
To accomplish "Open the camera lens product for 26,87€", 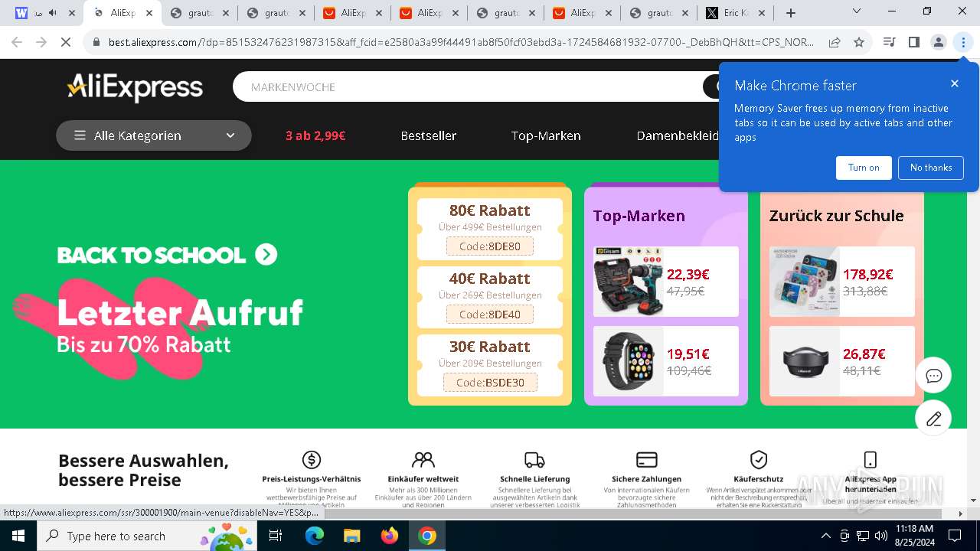I will [x=842, y=361].
